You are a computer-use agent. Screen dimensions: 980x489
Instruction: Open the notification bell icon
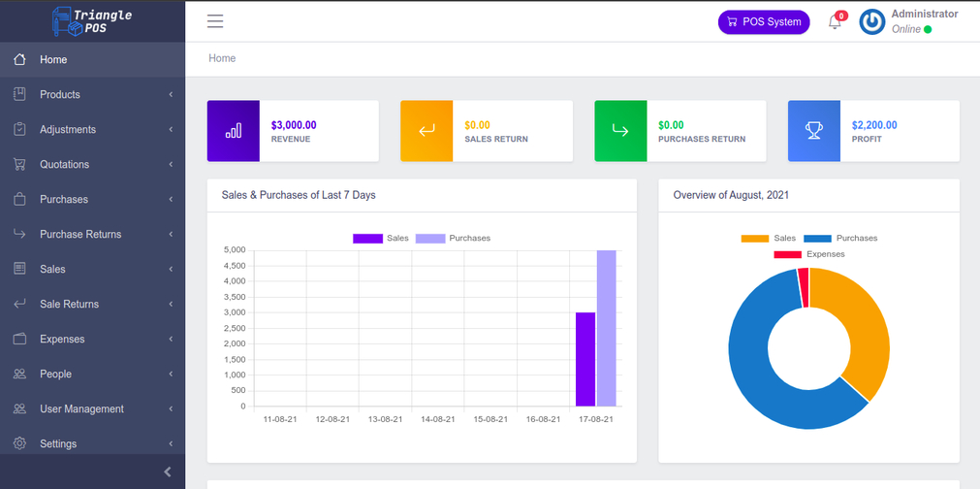(835, 22)
